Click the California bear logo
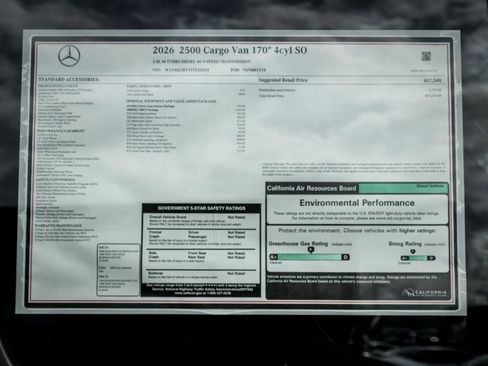 407,293
